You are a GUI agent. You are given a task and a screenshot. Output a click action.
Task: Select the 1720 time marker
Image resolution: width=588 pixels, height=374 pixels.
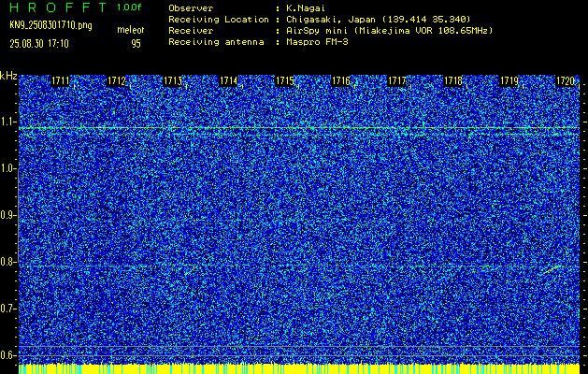click(x=566, y=80)
